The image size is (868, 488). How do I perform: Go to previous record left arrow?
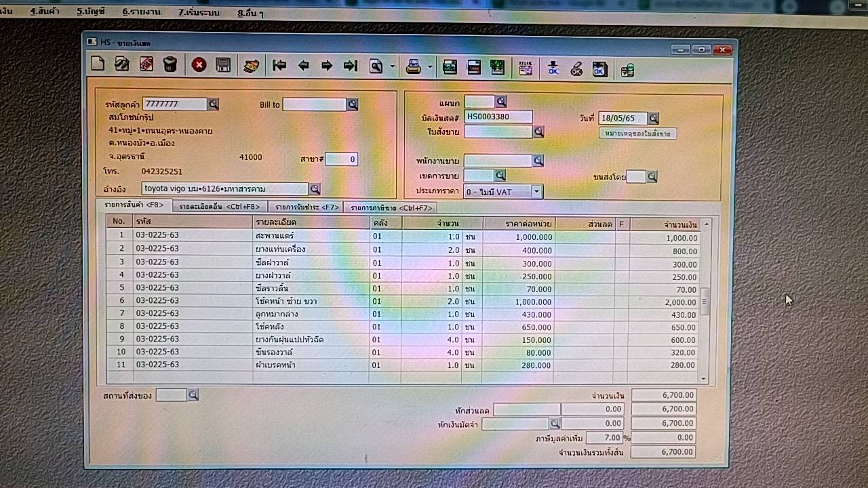[303, 66]
